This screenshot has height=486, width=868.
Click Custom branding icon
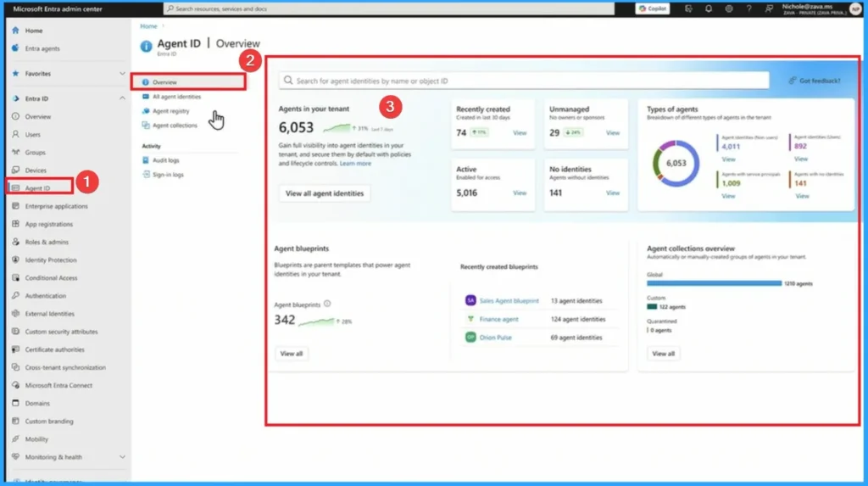click(x=15, y=422)
